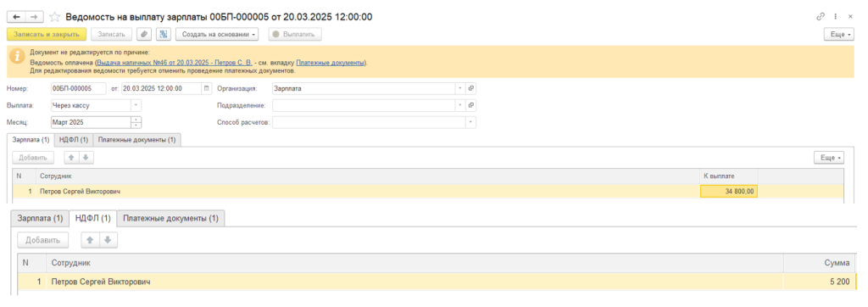
Task: Open link Выдача наличных №46 от 20.03.2025
Action: pos(174,63)
